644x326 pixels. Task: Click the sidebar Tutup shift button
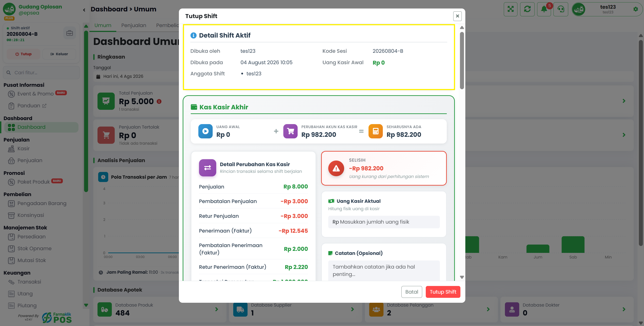click(23, 54)
